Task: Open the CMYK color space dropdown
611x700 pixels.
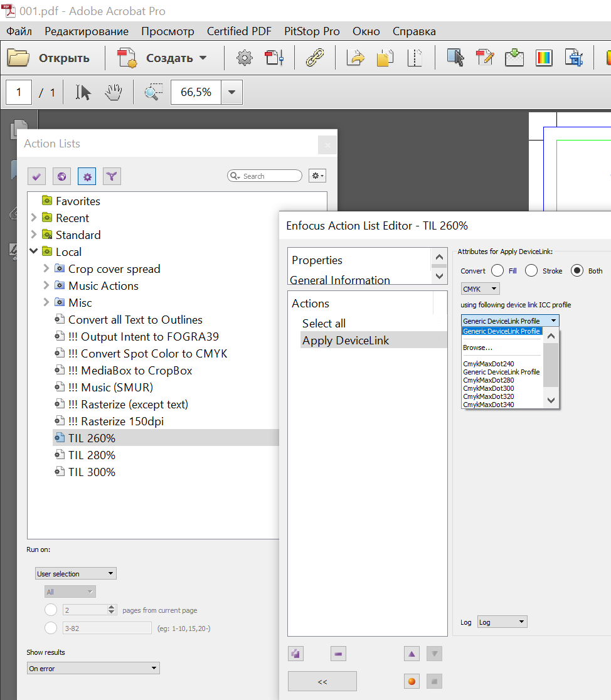Action: [480, 289]
